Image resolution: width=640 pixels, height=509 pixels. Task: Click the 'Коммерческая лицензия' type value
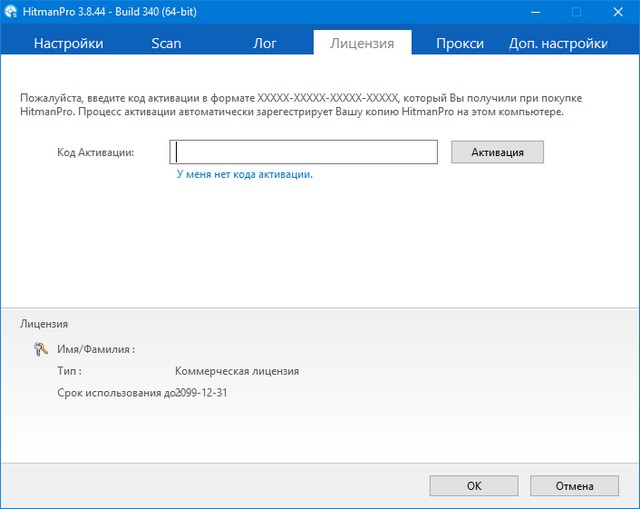236,371
